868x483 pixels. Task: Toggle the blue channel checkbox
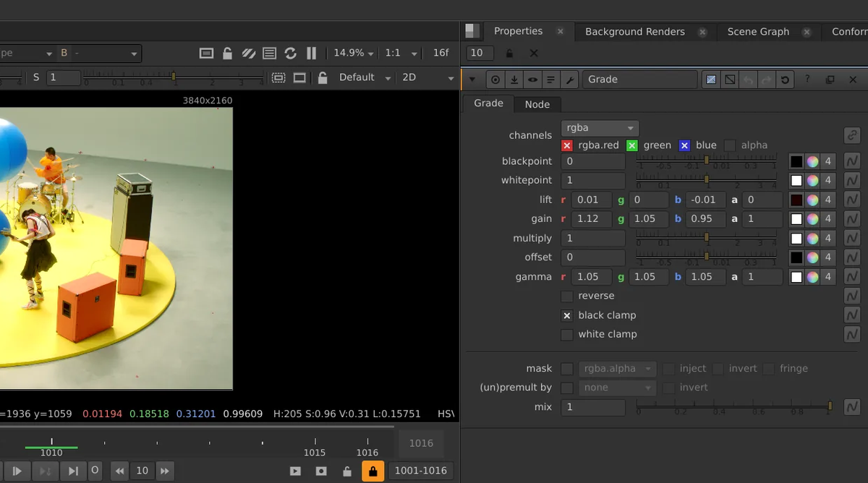pyautogui.click(x=685, y=145)
